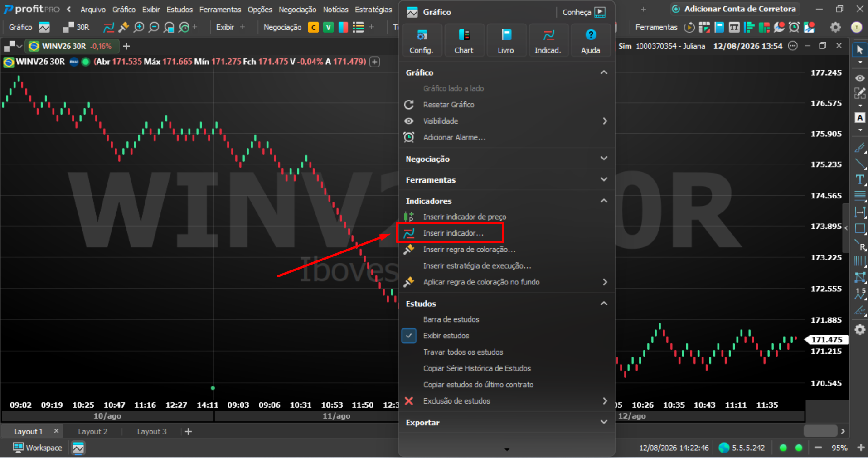
Task: Open the Estudos menu in the menu bar
Action: 179,10
